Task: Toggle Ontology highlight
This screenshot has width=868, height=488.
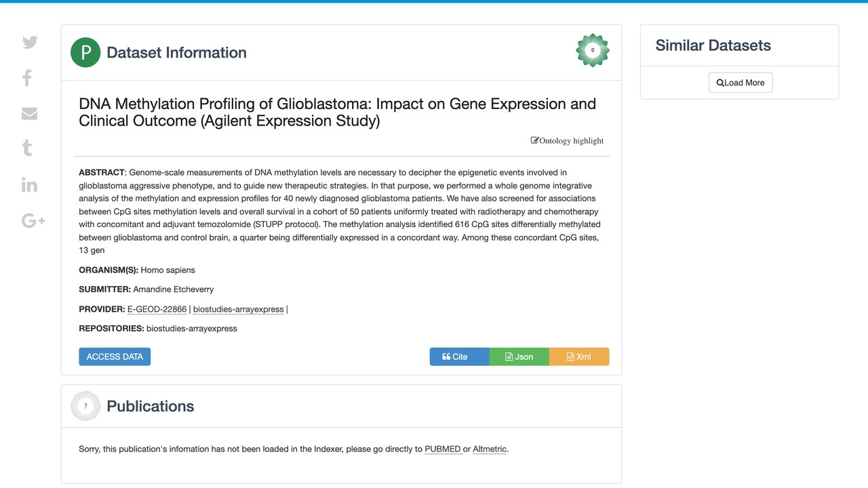Action: [x=567, y=141]
